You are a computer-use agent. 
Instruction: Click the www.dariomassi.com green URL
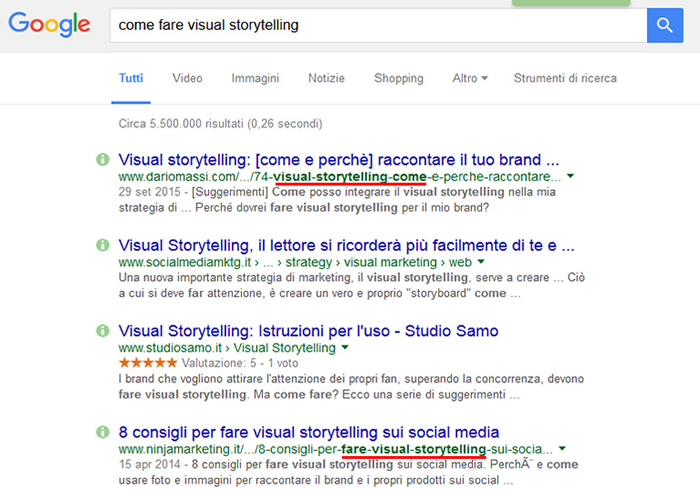pos(340,177)
